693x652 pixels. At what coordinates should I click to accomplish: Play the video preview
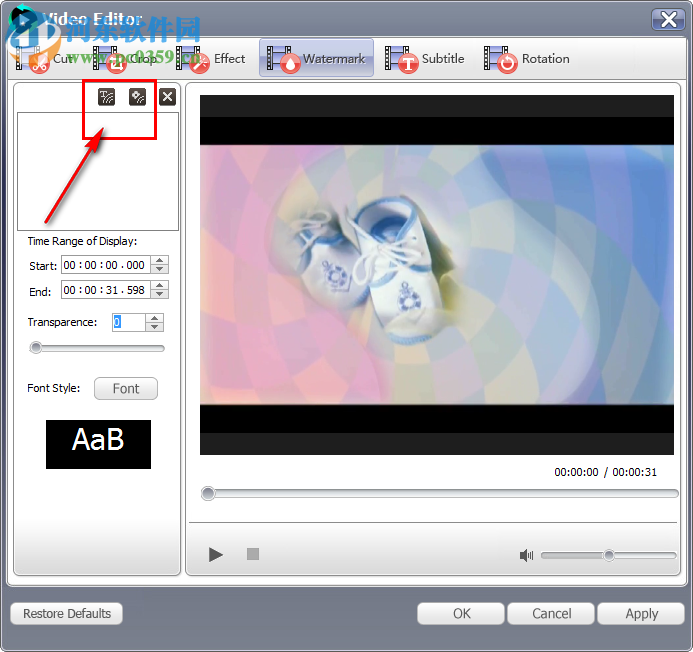coord(216,554)
